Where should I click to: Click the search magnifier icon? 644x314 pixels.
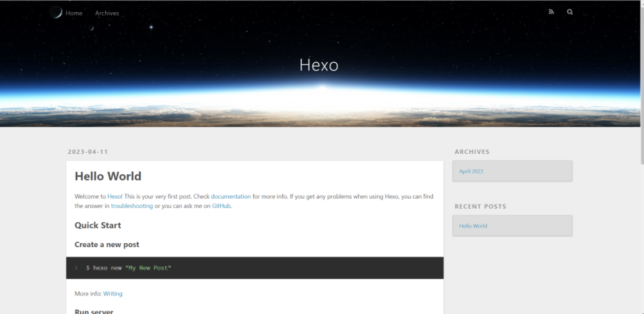(570, 12)
